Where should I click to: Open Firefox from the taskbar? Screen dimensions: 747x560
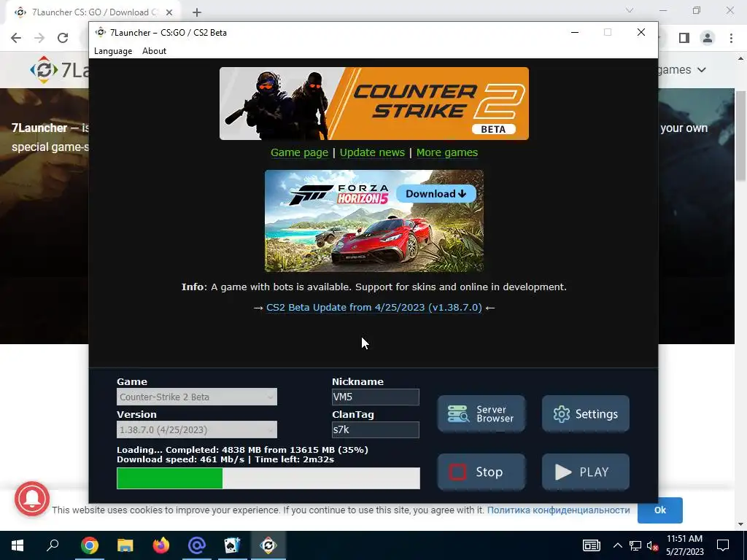tap(161, 545)
